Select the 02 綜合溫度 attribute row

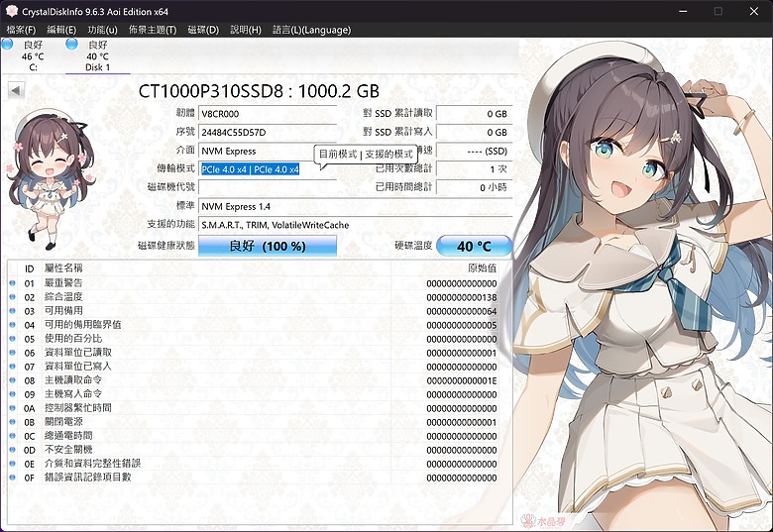(254, 297)
